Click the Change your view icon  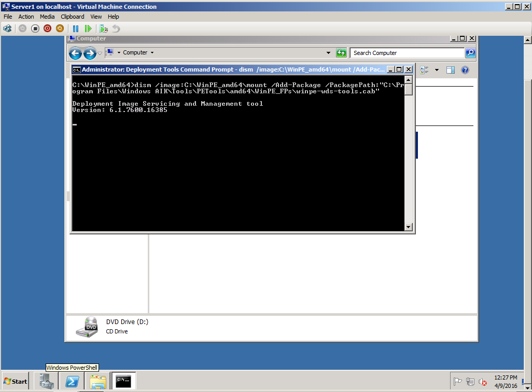pyautogui.click(x=424, y=70)
